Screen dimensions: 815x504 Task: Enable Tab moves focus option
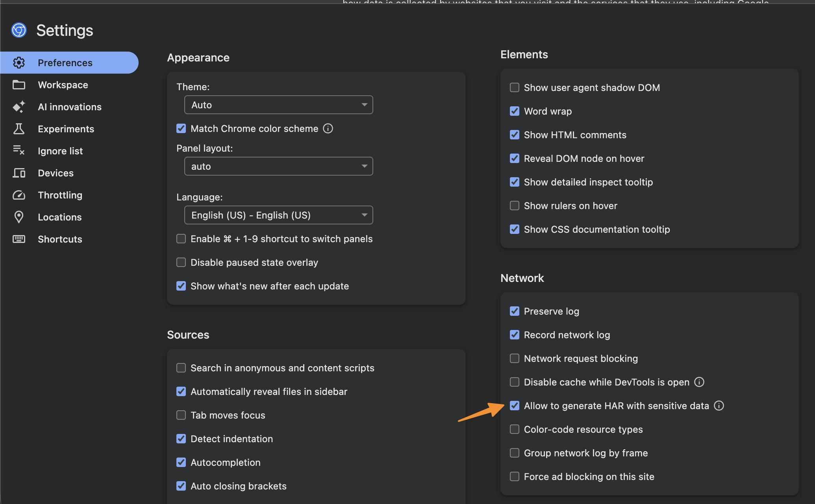click(x=181, y=415)
